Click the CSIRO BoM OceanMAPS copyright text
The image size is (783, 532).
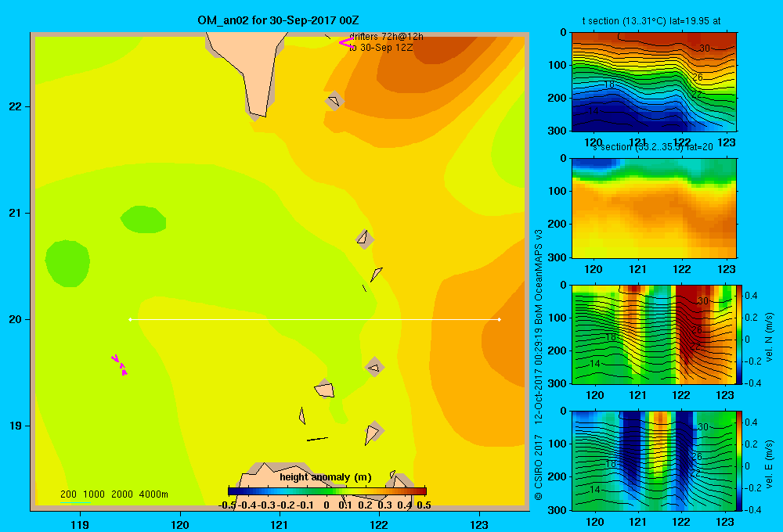tap(539, 365)
